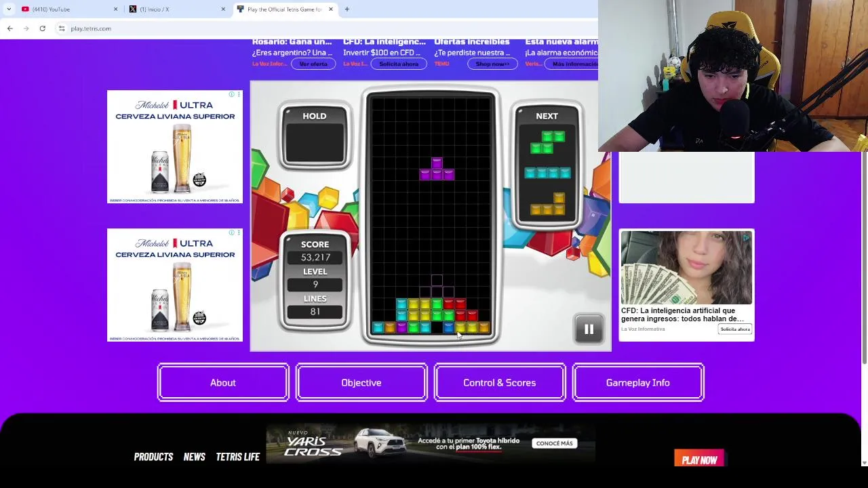Open the NEWS footer menu
This screenshot has height=488, width=868.
[x=194, y=457]
